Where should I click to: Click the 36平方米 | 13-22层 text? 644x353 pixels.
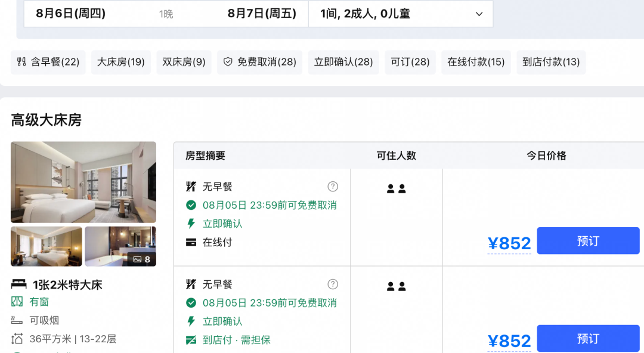(73, 339)
